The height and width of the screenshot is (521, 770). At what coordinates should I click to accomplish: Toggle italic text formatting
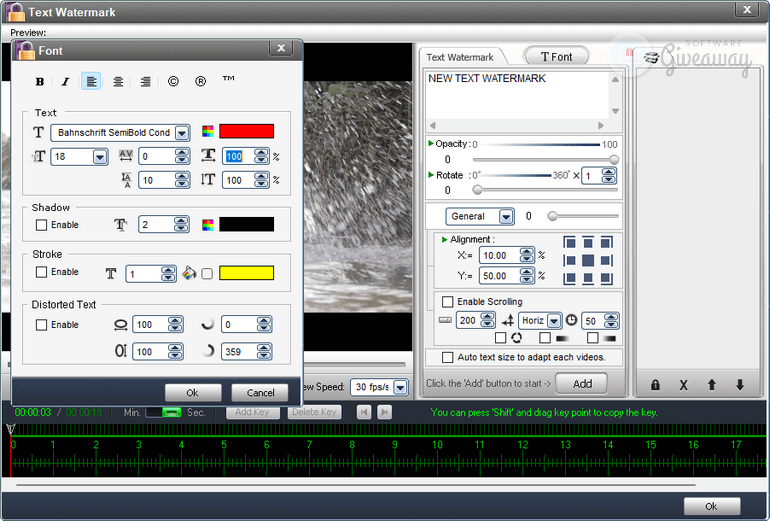click(65, 82)
